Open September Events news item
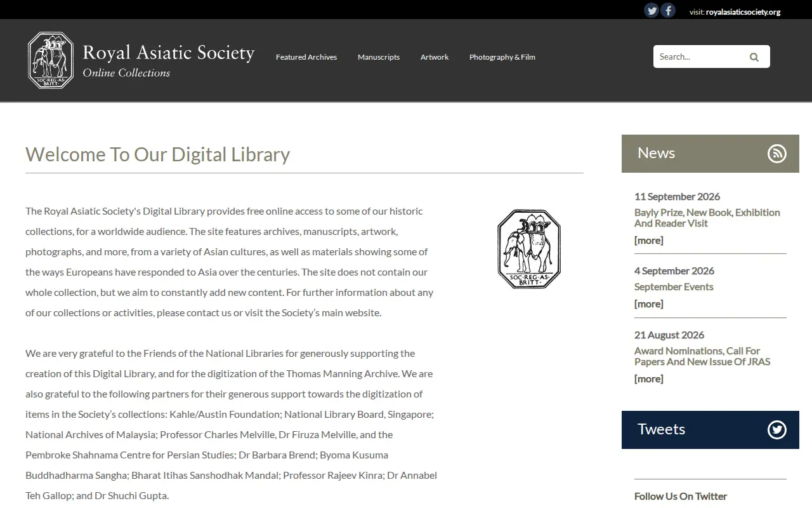 [x=674, y=287]
